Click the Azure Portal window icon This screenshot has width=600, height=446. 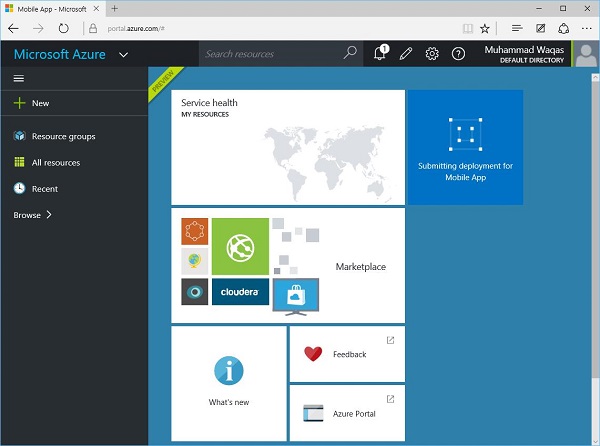point(313,413)
